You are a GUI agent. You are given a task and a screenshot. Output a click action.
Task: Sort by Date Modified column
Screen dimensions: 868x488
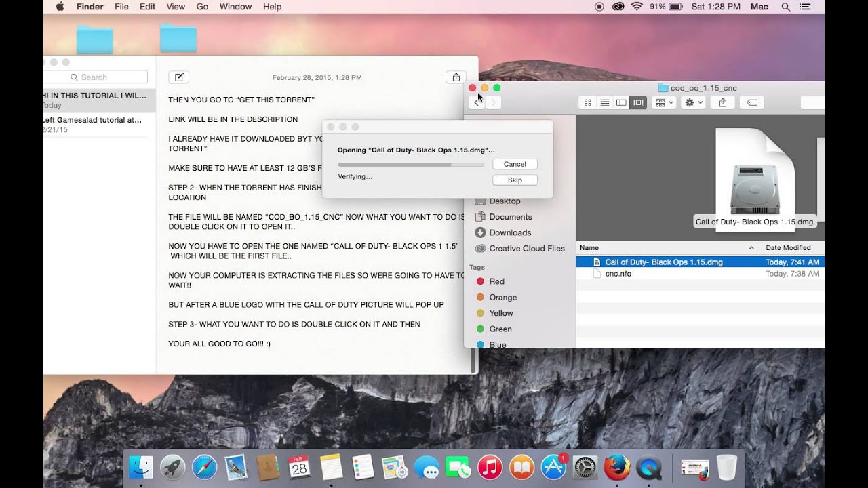pos(791,248)
